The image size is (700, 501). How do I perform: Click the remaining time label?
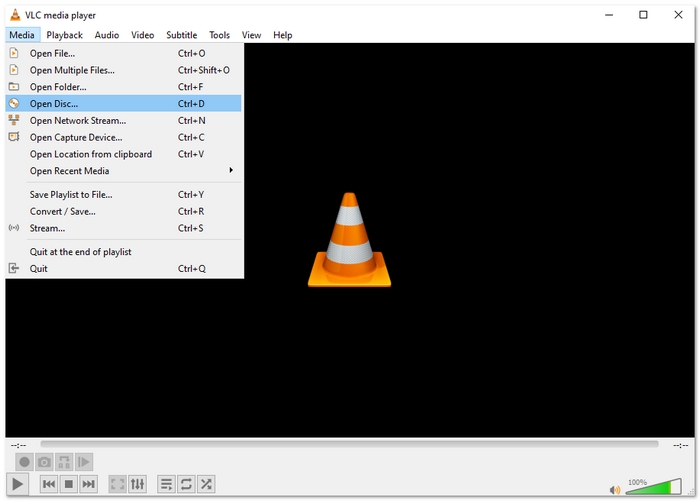coord(681,445)
